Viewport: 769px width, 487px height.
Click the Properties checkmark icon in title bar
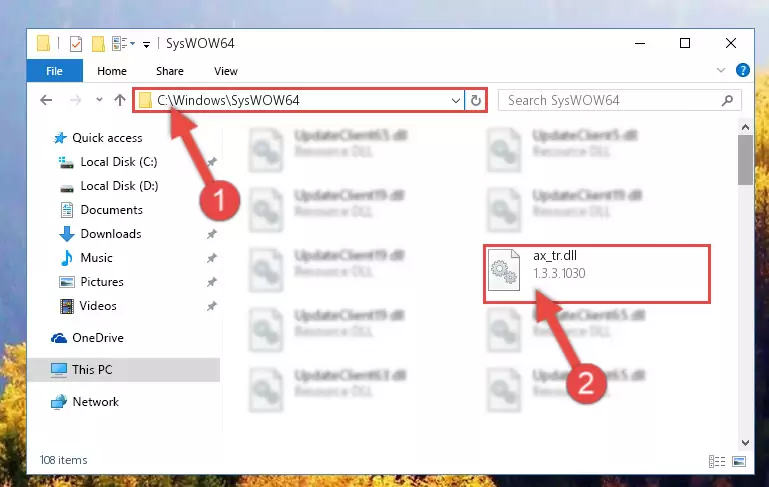point(76,44)
